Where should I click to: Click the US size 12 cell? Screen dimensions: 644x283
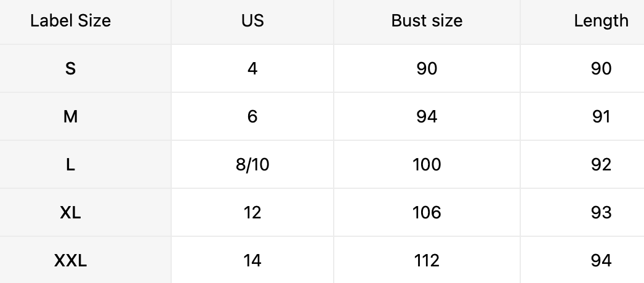point(252,212)
